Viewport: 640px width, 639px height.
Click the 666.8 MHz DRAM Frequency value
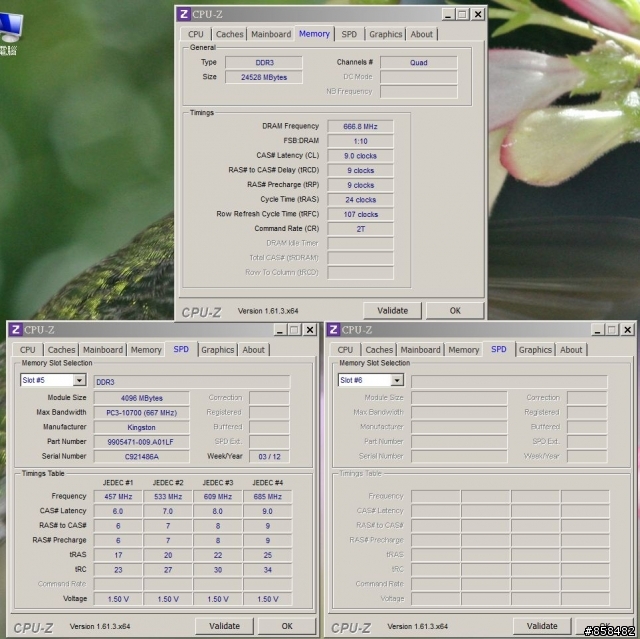tap(360, 126)
